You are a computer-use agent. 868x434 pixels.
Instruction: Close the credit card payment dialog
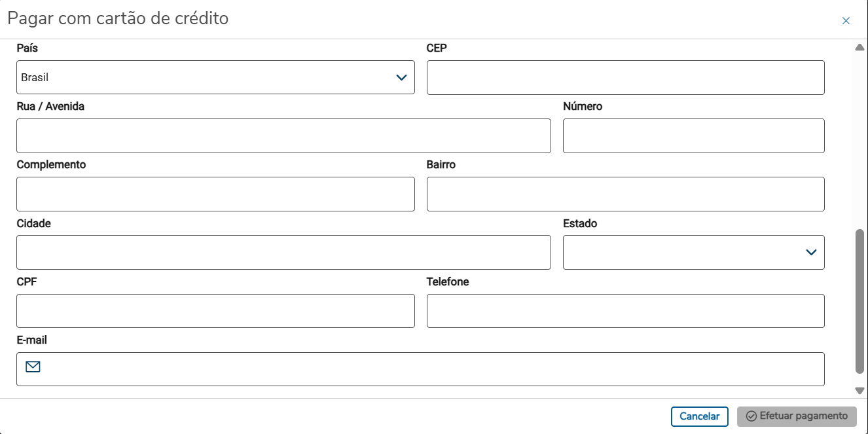tap(846, 21)
